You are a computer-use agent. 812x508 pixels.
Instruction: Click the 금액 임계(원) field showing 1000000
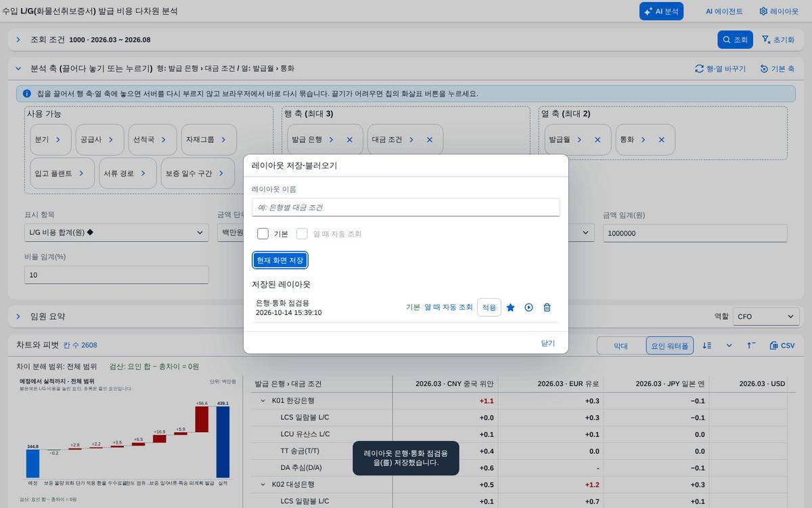click(x=695, y=233)
